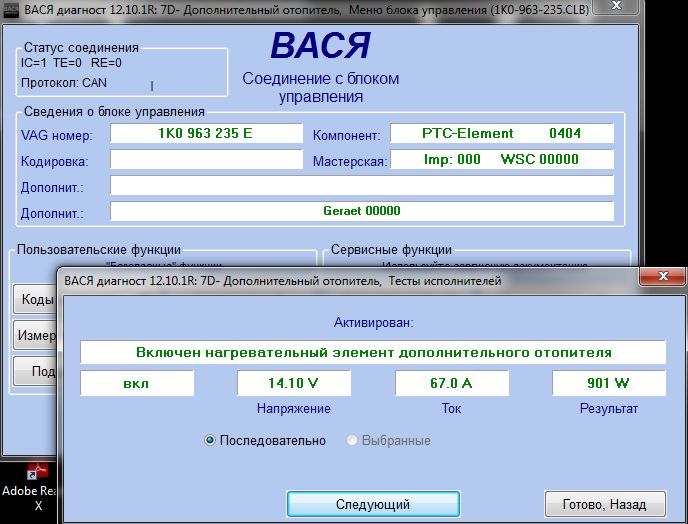Click the вкл status value
Viewport: 688px width, 524px height.
(137, 384)
